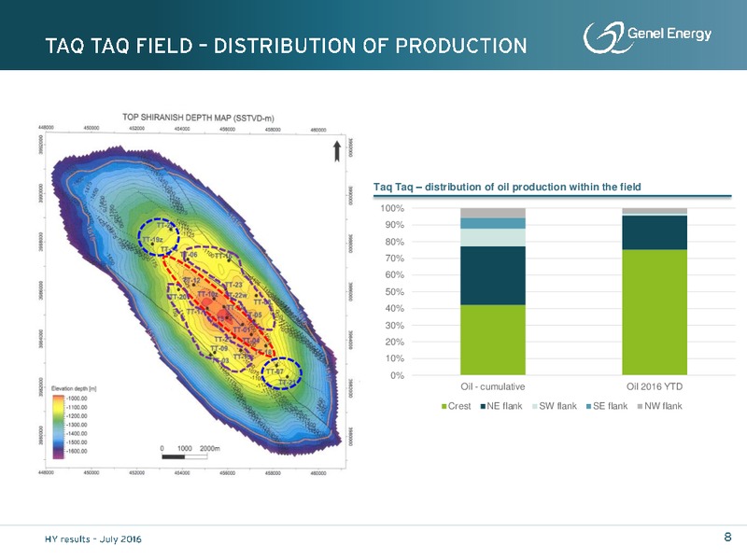Click the Crest legend swatch
This screenshot has height=560, width=747.
pos(444,406)
